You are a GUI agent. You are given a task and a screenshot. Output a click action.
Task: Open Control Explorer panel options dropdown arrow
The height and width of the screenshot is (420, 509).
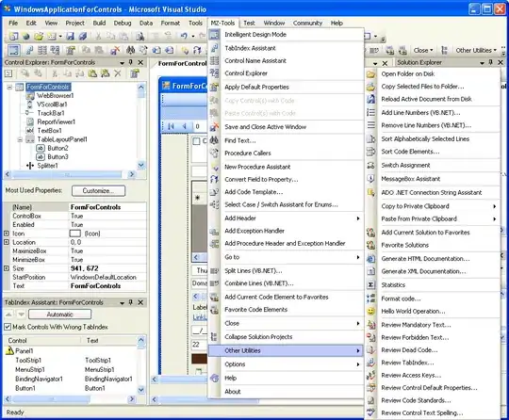(x=122, y=62)
